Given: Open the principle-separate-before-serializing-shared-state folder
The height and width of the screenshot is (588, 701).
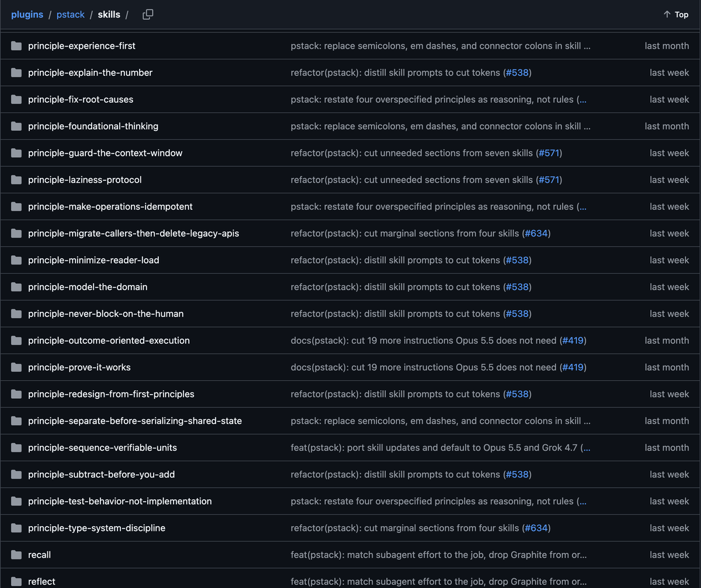Looking at the screenshot, I should 135,421.
